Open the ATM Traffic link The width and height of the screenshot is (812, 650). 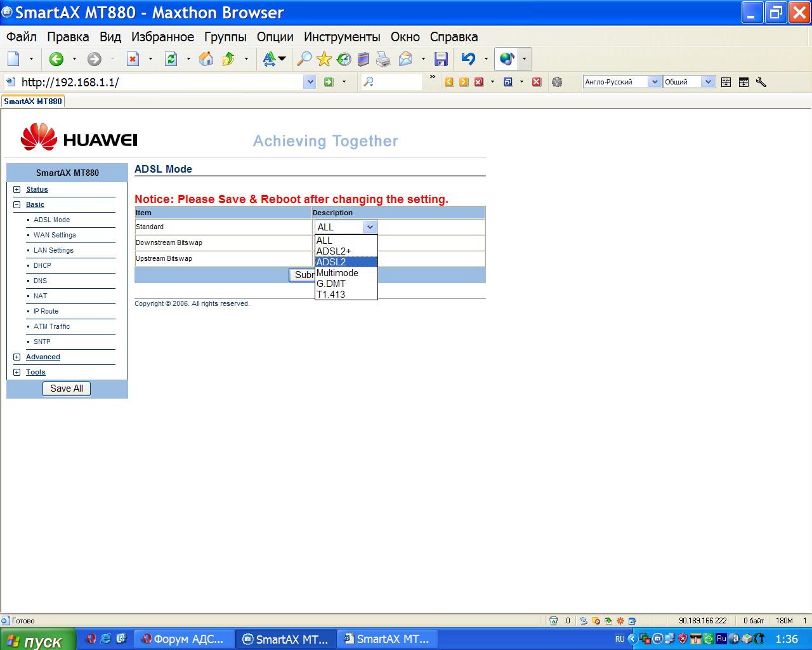click(x=52, y=326)
